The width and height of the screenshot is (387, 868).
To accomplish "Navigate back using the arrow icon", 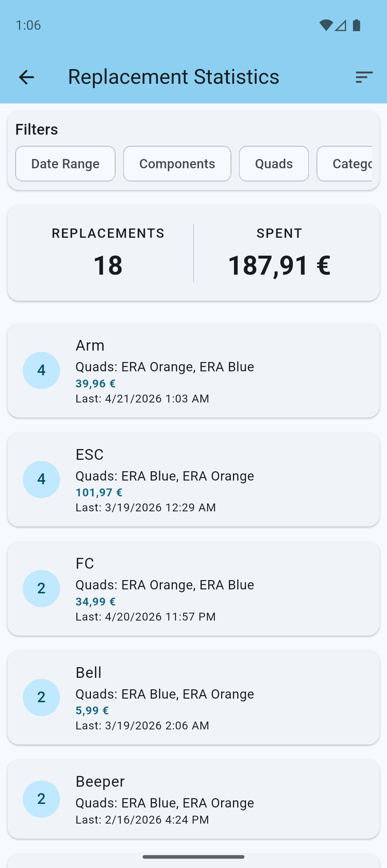I will 26,77.
